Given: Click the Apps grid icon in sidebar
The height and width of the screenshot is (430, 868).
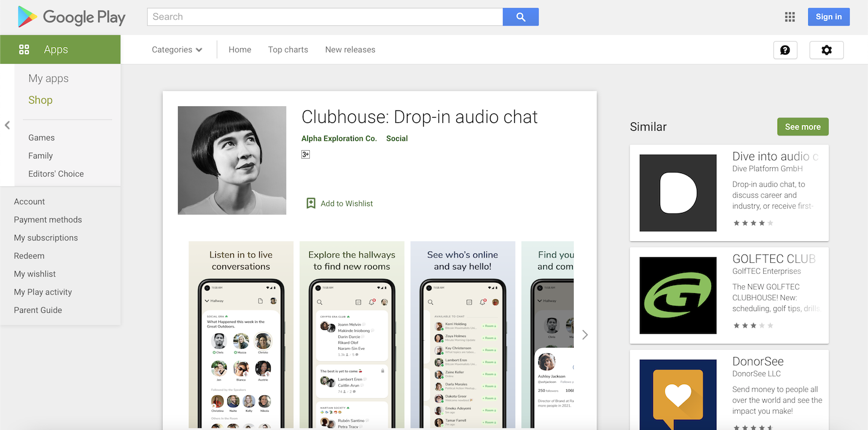Looking at the screenshot, I should (24, 49).
